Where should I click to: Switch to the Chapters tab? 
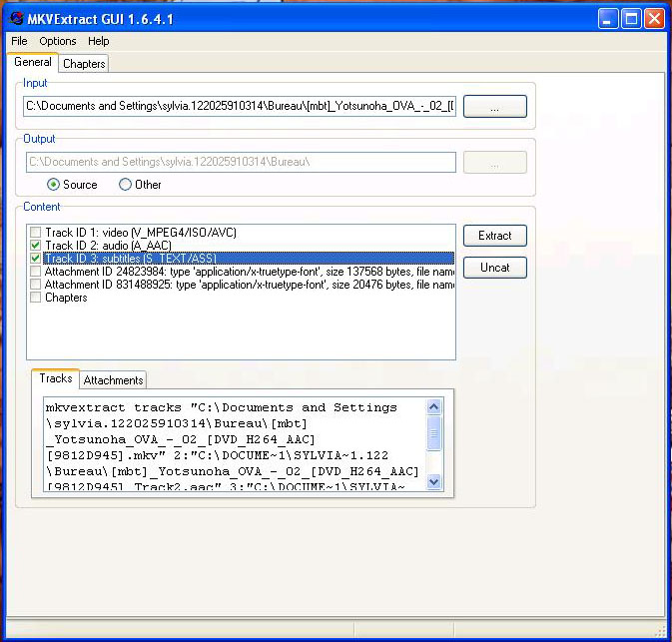[x=84, y=63]
